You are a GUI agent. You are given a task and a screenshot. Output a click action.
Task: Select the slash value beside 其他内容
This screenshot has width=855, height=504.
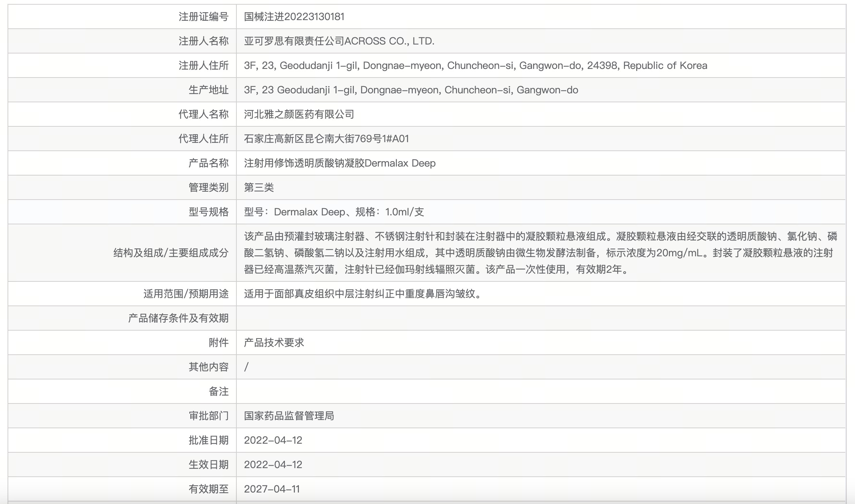pos(246,367)
